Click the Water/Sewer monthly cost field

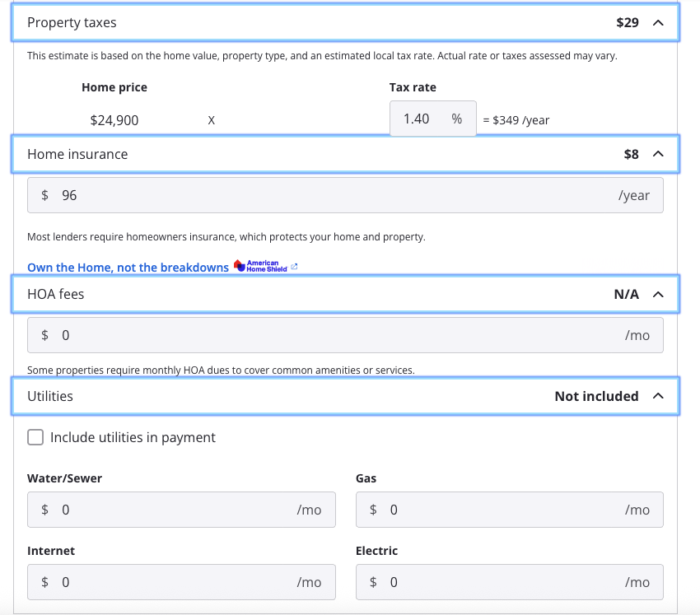tap(173, 510)
